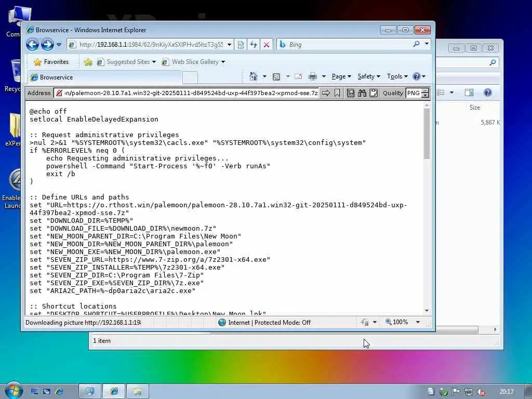Viewport: 532px width, 399px height.
Task: Open the search provider dropdown arrow
Action: 427,44
